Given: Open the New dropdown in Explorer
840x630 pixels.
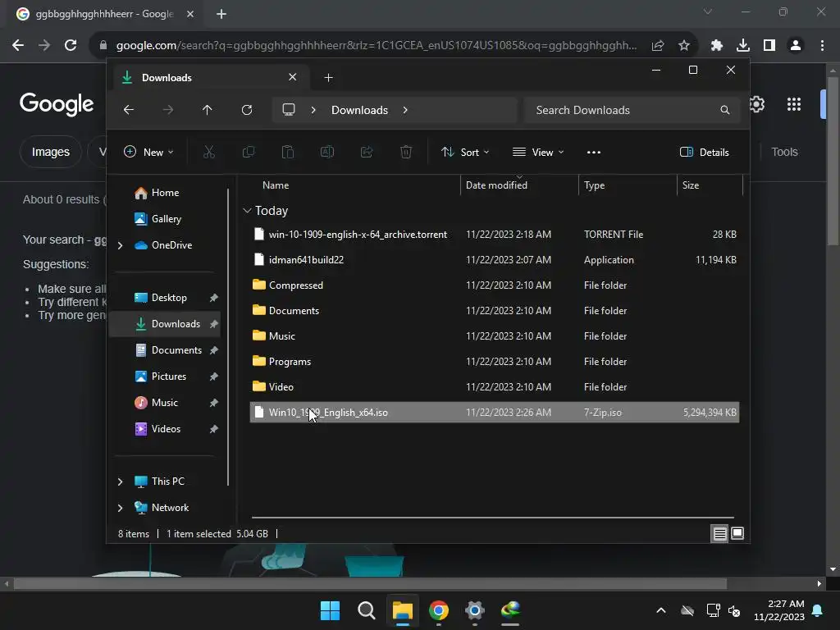Looking at the screenshot, I should click(x=148, y=152).
